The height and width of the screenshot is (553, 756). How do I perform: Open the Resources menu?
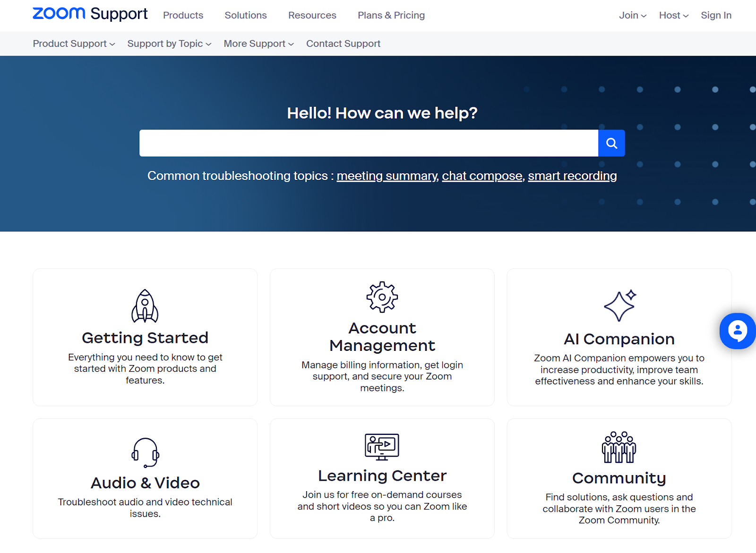[312, 15]
